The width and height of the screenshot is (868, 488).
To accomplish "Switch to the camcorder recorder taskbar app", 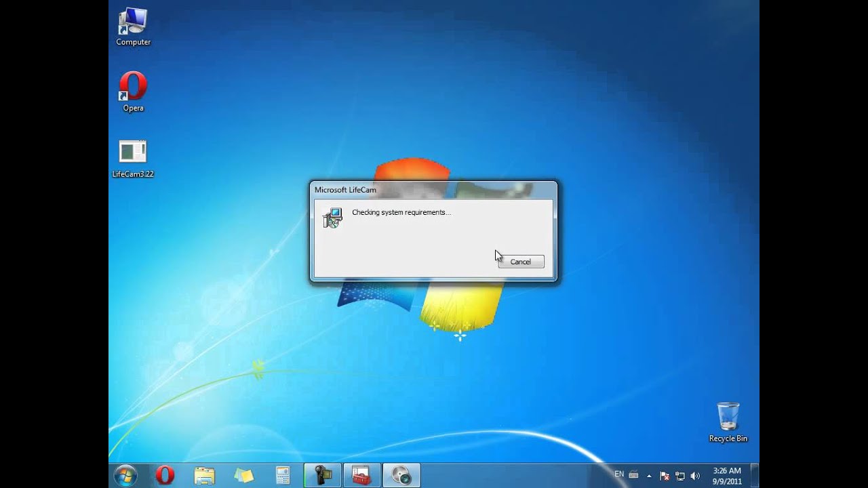I will point(322,475).
